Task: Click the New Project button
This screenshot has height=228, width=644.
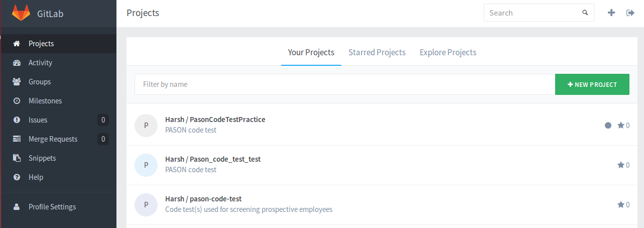Action: (x=592, y=84)
